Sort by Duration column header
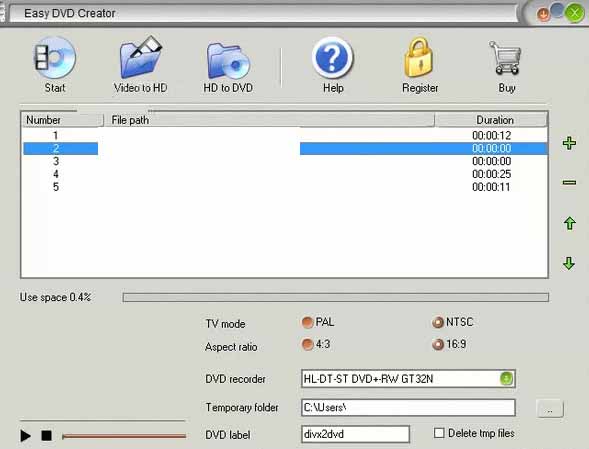 491,120
